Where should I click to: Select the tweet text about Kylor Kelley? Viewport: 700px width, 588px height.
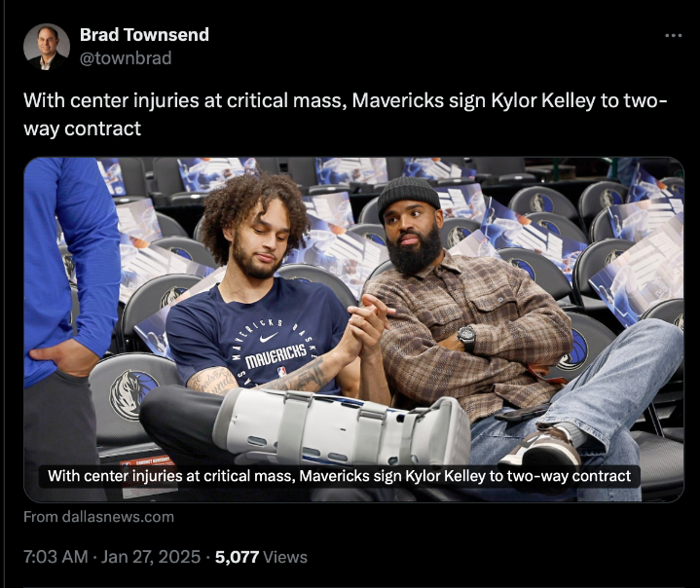click(x=341, y=114)
